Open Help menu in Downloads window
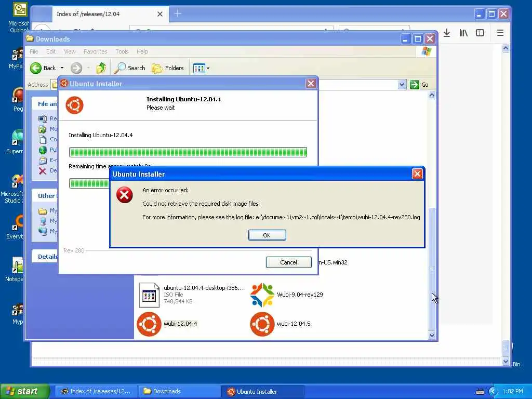 coord(142,51)
